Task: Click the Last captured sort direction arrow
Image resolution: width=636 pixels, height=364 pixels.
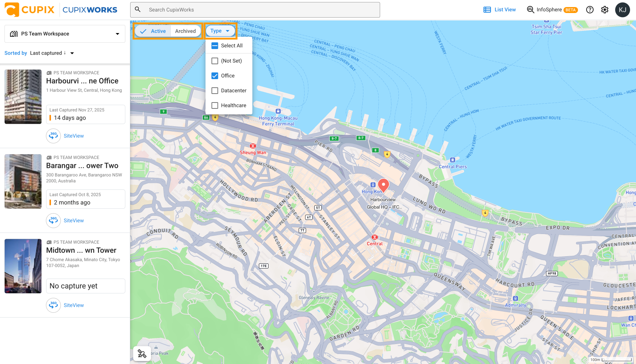Action: 65,53
